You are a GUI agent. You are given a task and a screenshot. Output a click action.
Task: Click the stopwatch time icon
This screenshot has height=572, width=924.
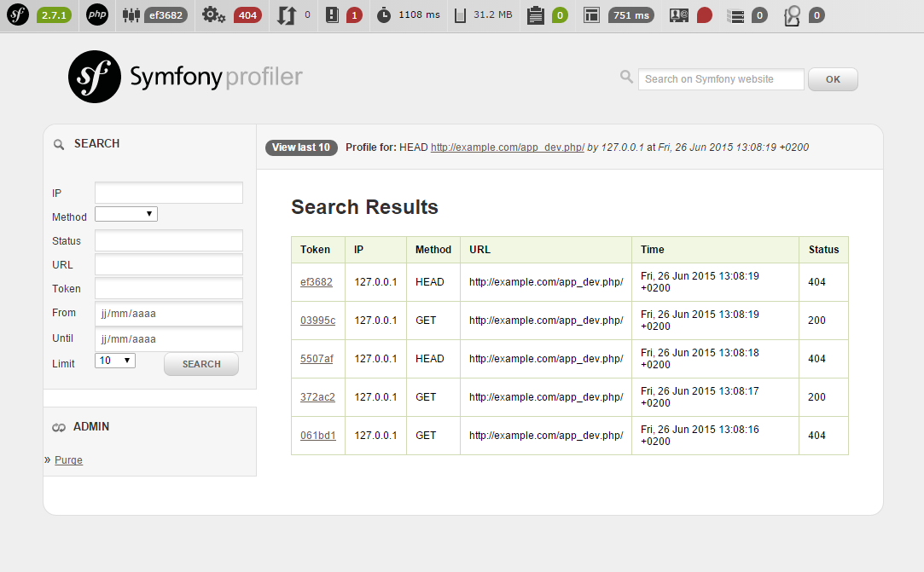(384, 15)
